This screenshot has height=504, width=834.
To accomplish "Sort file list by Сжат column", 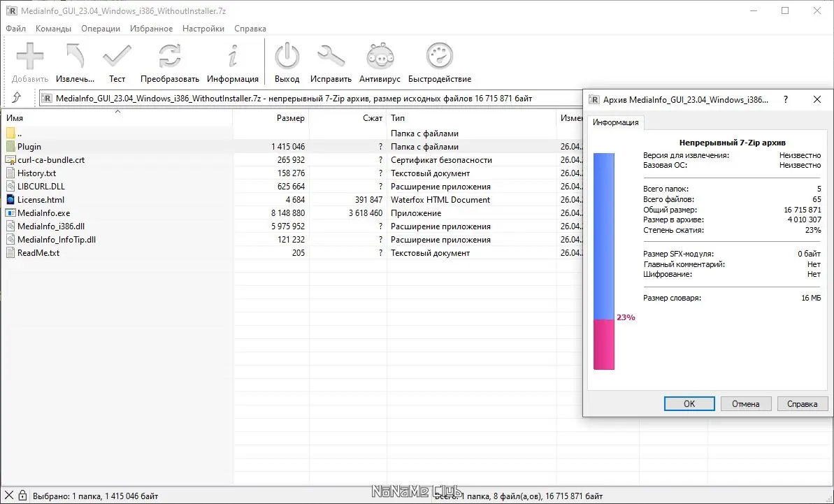I will [x=348, y=118].
